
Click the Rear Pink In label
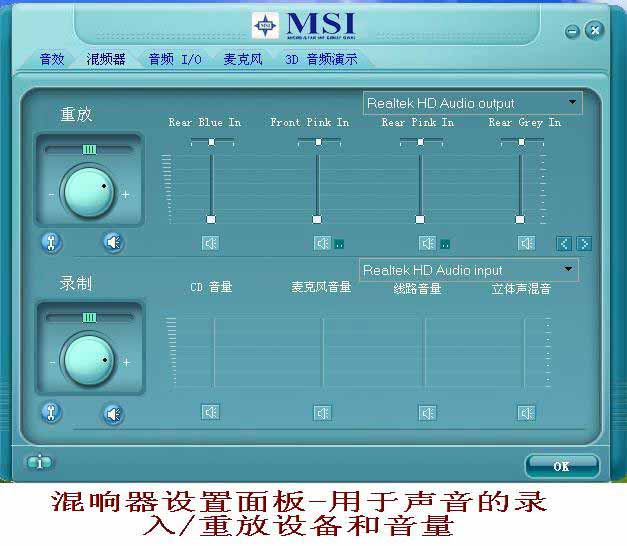tap(417, 122)
